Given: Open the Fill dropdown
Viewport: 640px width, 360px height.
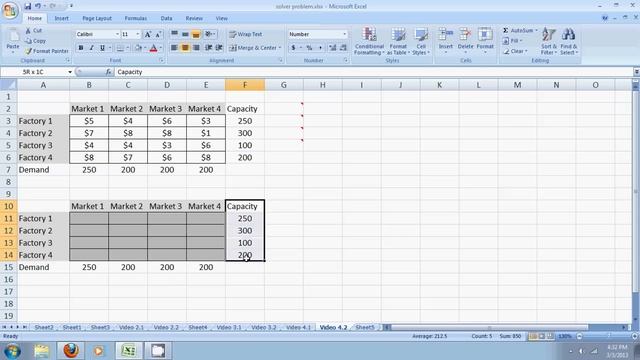Looking at the screenshot, I should click(x=513, y=41).
